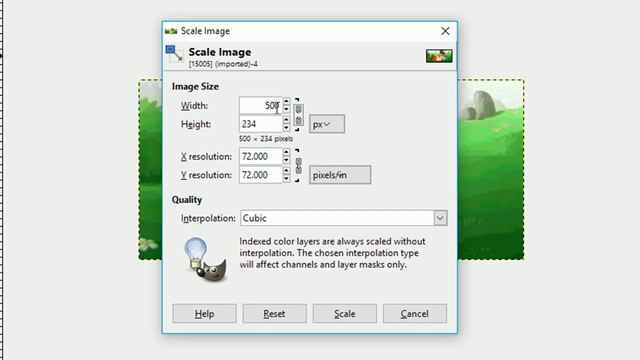Increase Width with the up spinner arrow
Screen dimensions: 640x360
click(286, 101)
